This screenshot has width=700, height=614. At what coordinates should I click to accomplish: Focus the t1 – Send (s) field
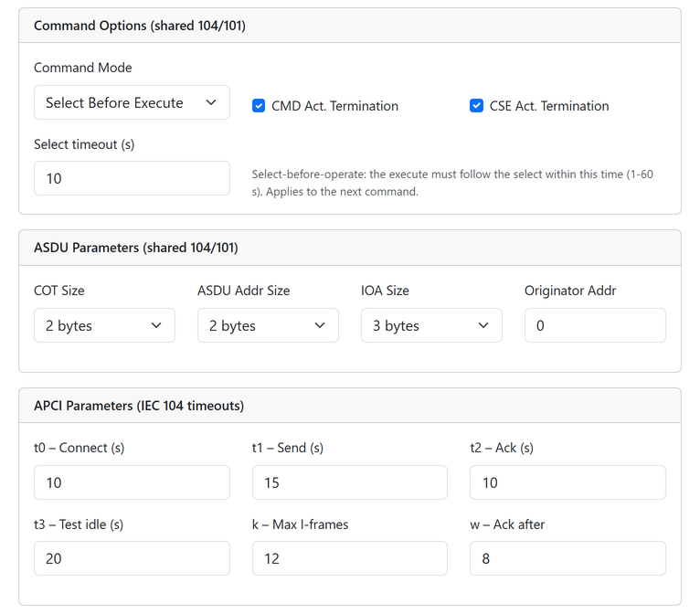click(x=350, y=482)
